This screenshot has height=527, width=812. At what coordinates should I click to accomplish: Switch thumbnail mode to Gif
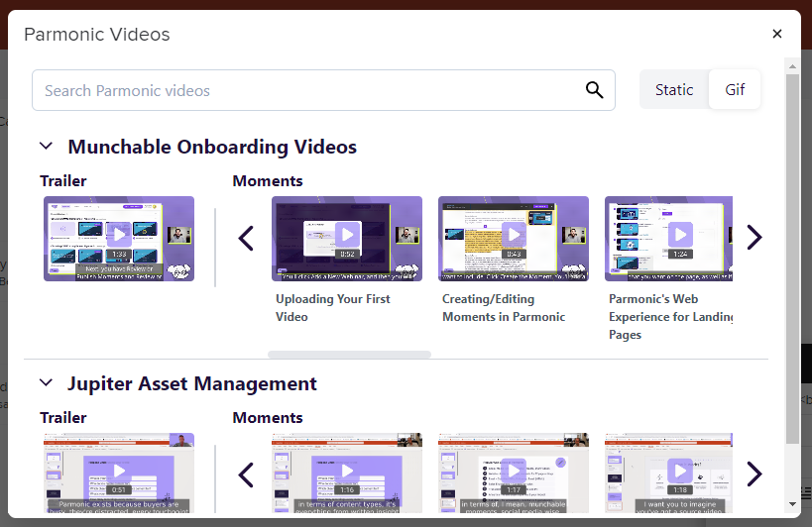tap(735, 89)
